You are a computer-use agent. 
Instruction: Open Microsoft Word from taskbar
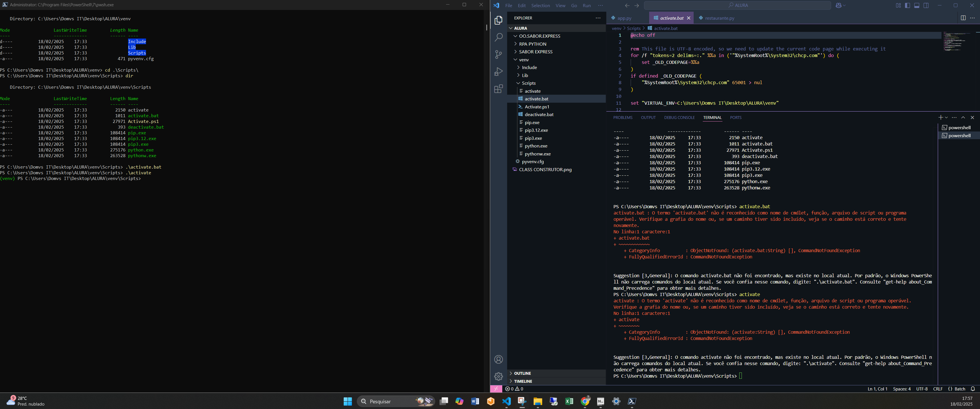pyautogui.click(x=475, y=401)
